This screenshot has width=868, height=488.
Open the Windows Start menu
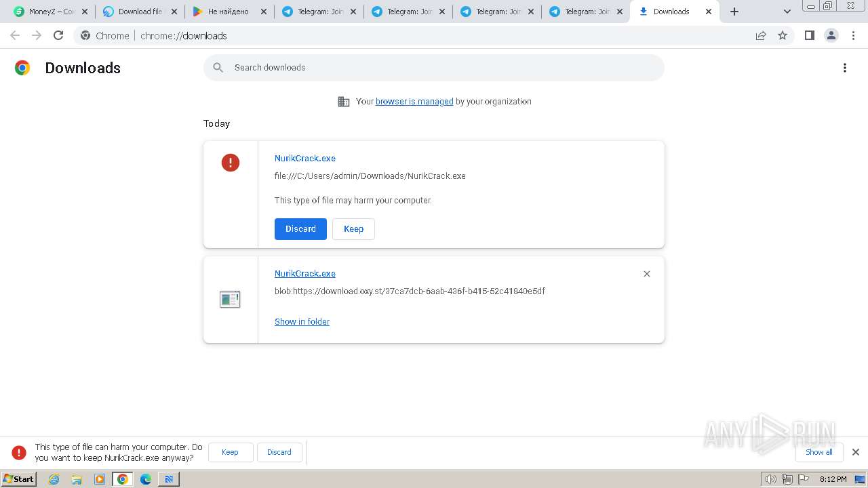(x=18, y=479)
